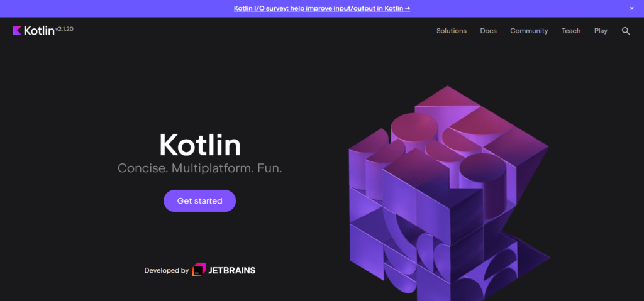Open the search magnifier icon
Image resolution: width=644 pixels, height=301 pixels.
[x=626, y=31]
